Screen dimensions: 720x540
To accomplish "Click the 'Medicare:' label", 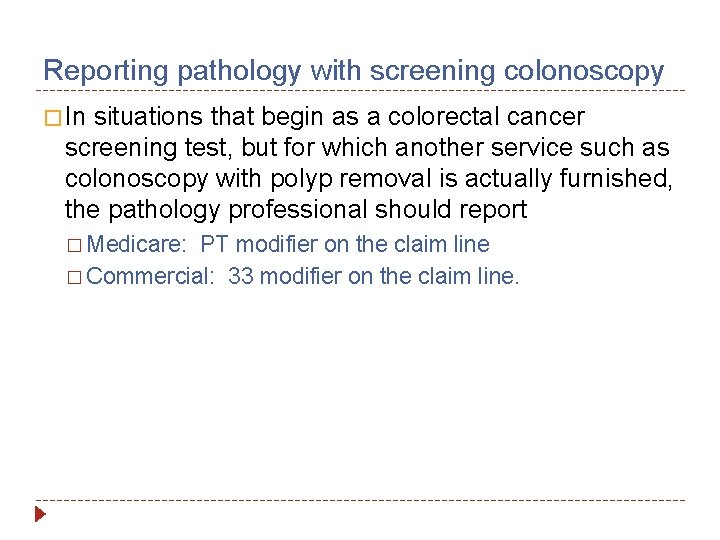I will tap(139, 245).
